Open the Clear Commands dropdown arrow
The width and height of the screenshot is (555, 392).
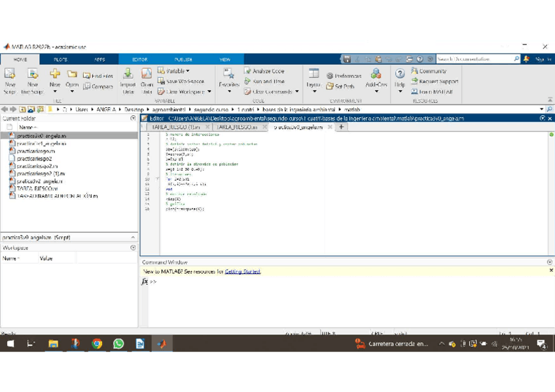pyautogui.click(x=296, y=92)
